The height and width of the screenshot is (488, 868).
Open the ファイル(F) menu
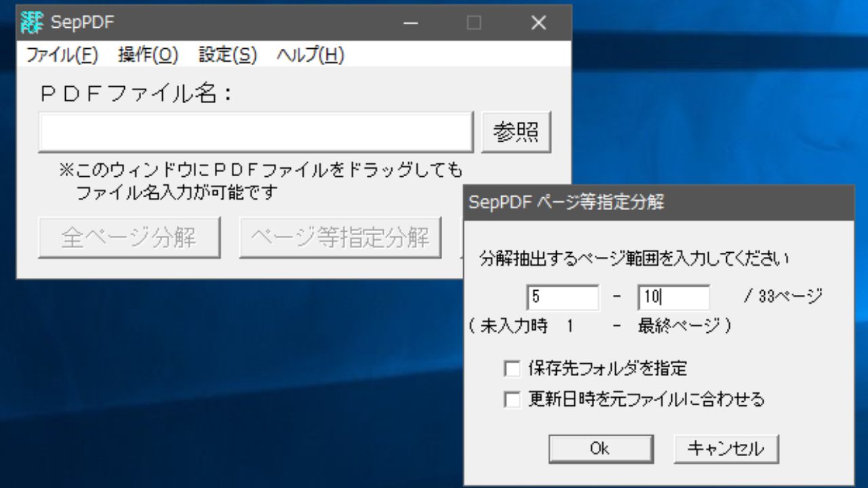tap(62, 56)
